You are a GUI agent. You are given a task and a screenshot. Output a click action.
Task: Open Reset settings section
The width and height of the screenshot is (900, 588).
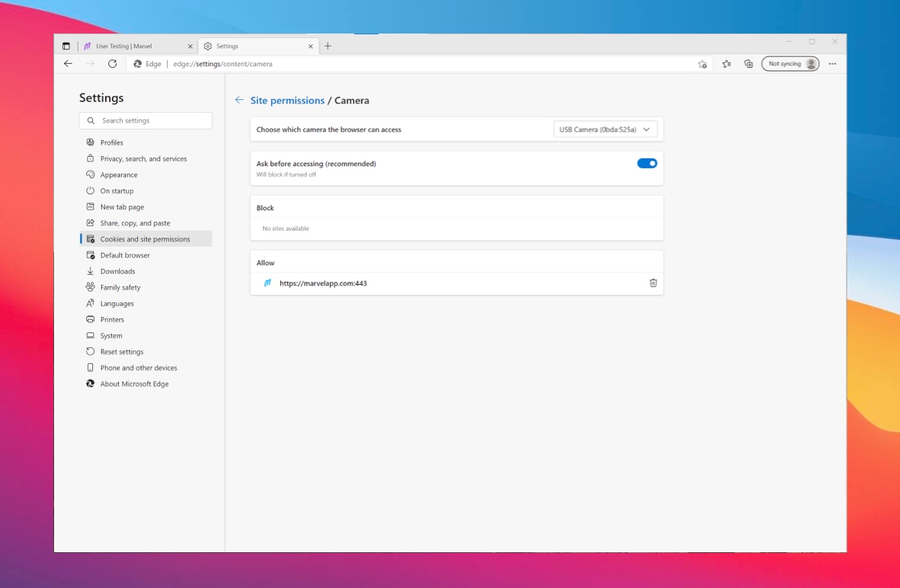pos(146,351)
